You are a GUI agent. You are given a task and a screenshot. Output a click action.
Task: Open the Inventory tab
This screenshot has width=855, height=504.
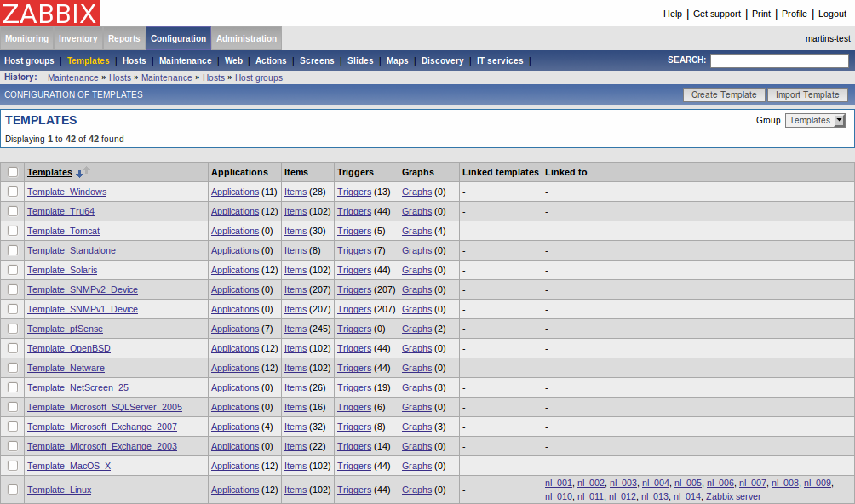pos(78,38)
